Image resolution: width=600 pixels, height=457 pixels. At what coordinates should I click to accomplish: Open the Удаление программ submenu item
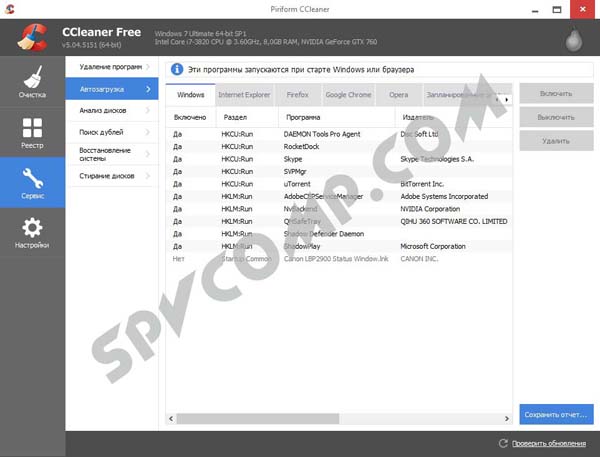point(110,67)
